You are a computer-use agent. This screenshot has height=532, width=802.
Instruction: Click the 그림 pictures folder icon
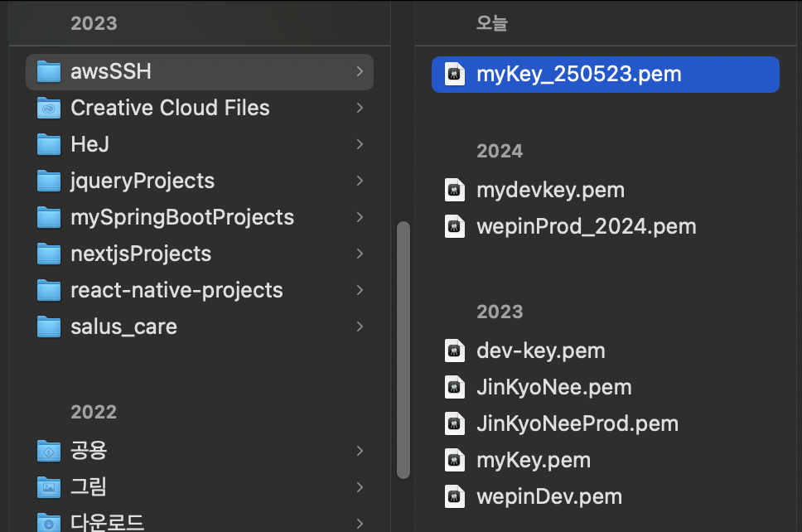click(50, 487)
